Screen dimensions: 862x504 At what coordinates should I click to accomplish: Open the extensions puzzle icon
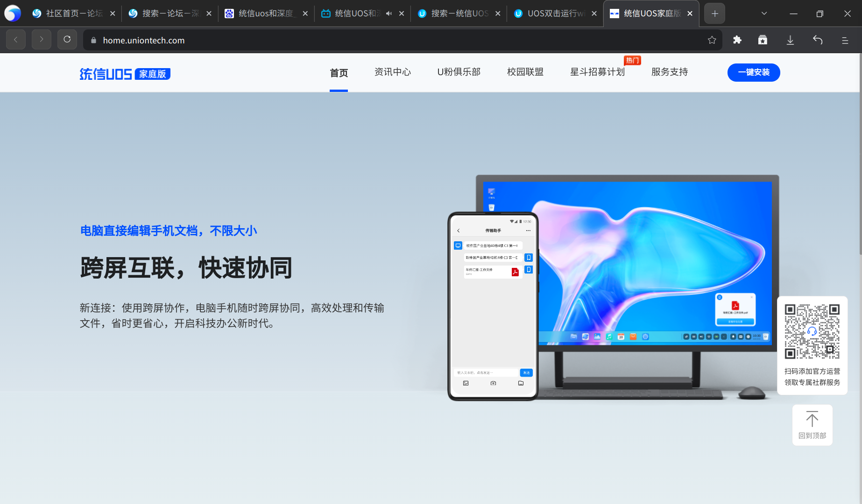[737, 40]
